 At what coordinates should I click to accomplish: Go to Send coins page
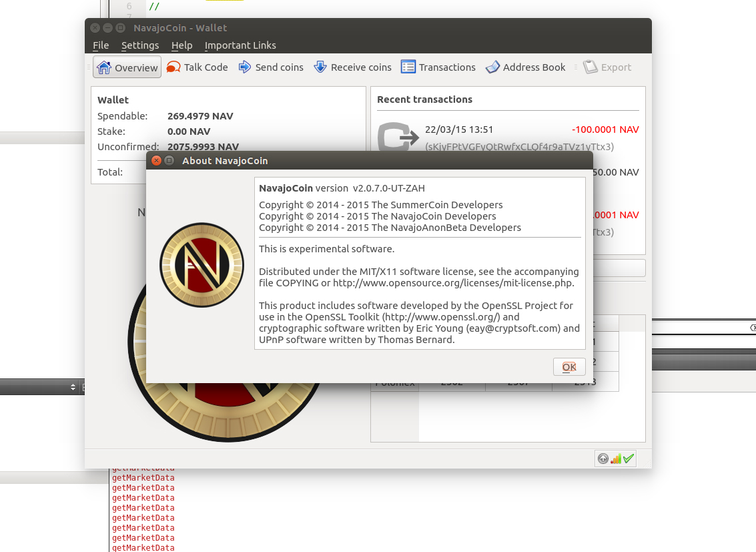point(271,67)
